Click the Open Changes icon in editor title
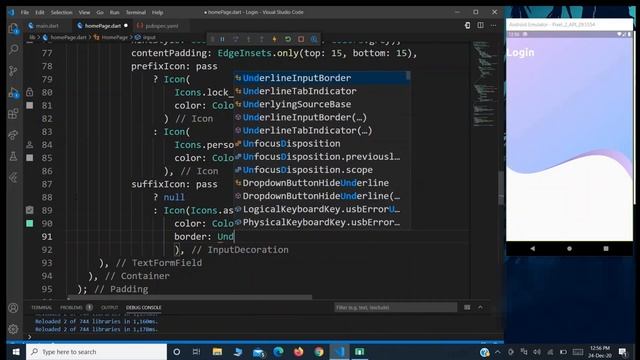The height and width of the screenshot is (360, 640). (x=467, y=25)
